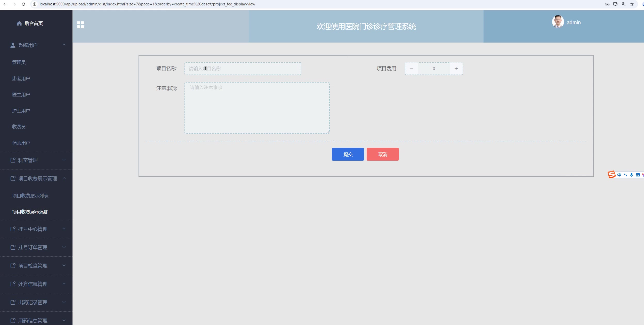Decrease 项目费用 with minus button
The image size is (644, 325).
click(x=412, y=69)
